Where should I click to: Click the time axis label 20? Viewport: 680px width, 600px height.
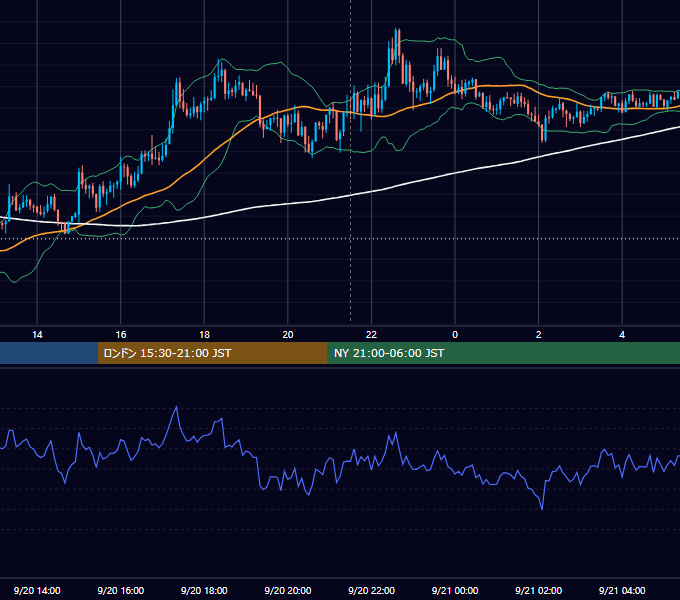point(288,335)
